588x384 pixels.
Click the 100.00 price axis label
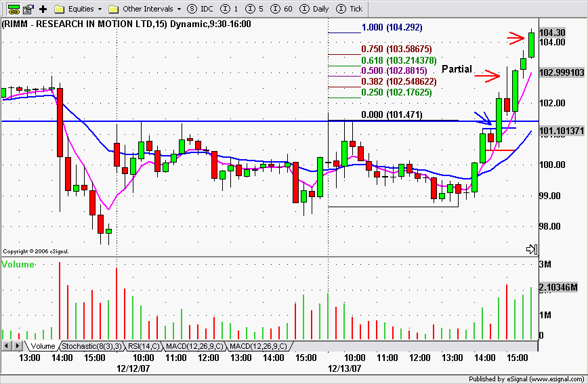coord(552,165)
